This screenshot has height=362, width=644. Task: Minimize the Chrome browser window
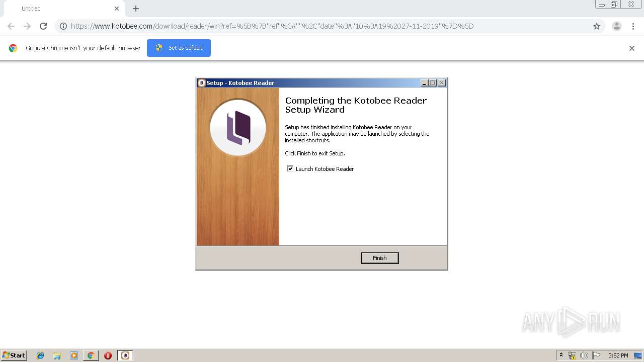tap(601, 5)
